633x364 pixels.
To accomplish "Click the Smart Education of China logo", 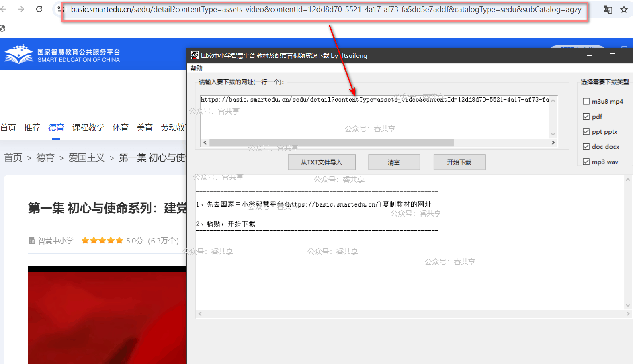I will pos(62,55).
